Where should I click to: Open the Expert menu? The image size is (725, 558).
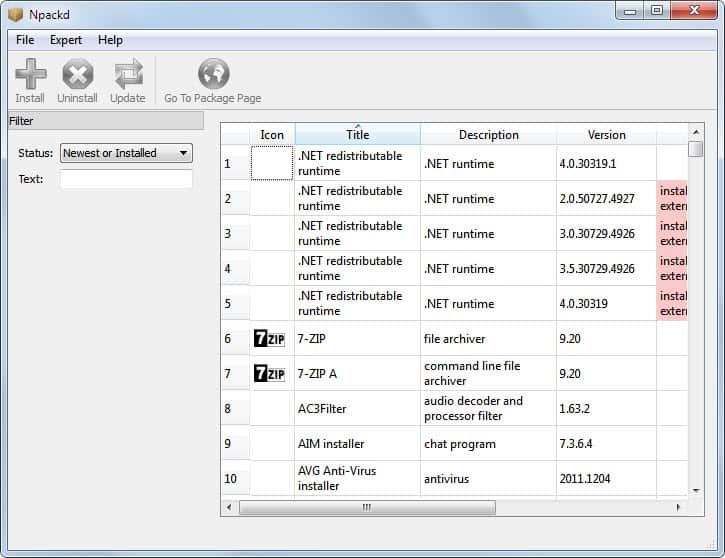[66, 40]
